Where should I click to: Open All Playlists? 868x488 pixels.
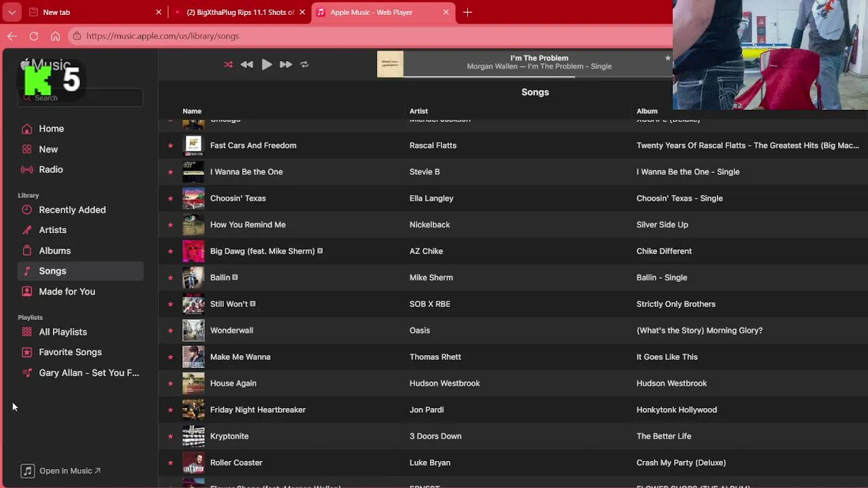point(80,332)
